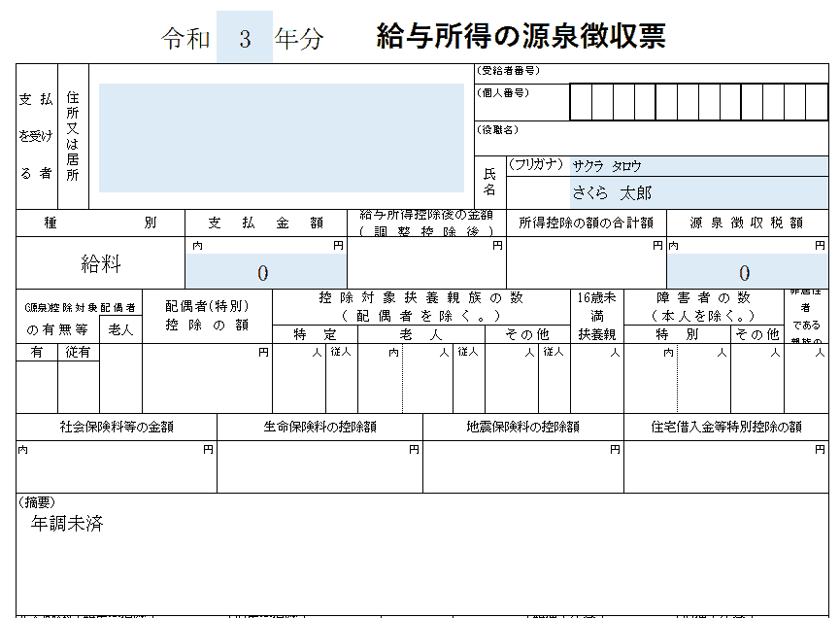Click the year field showing 3
840x618 pixels.
(244, 39)
